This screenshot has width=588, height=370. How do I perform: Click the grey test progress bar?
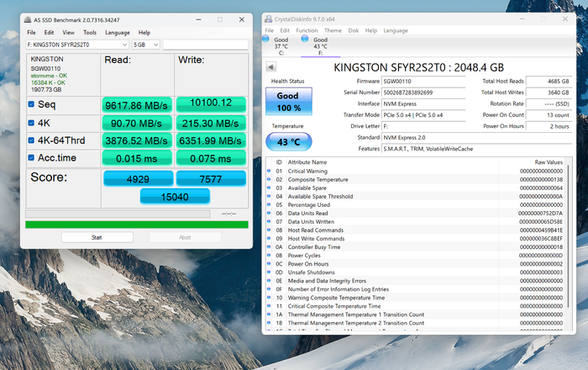(x=118, y=214)
